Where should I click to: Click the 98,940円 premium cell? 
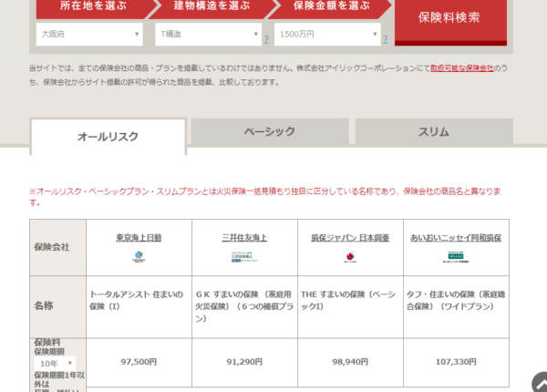click(350, 362)
